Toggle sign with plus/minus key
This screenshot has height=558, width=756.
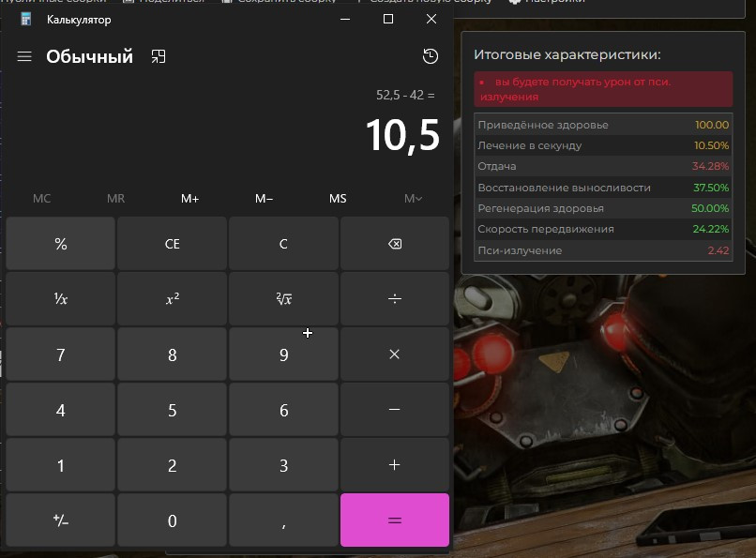pyautogui.click(x=60, y=520)
